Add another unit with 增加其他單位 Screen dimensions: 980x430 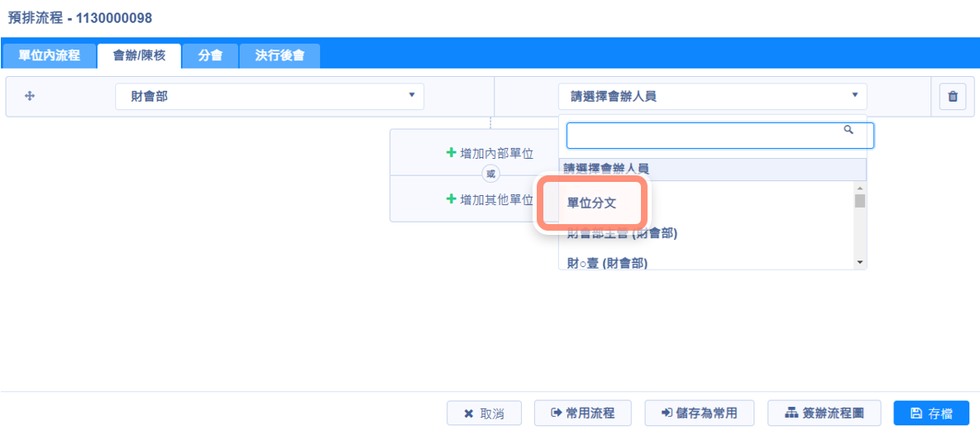490,199
